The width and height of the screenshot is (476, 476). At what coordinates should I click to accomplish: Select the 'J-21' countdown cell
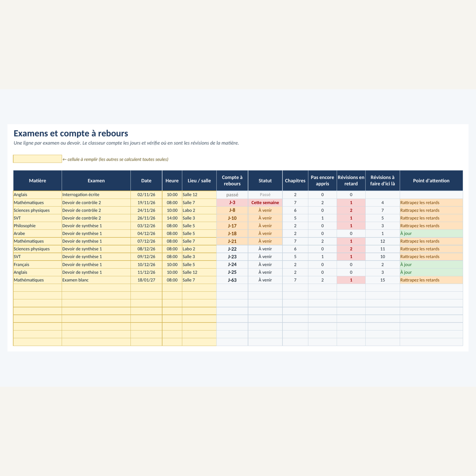(232, 241)
